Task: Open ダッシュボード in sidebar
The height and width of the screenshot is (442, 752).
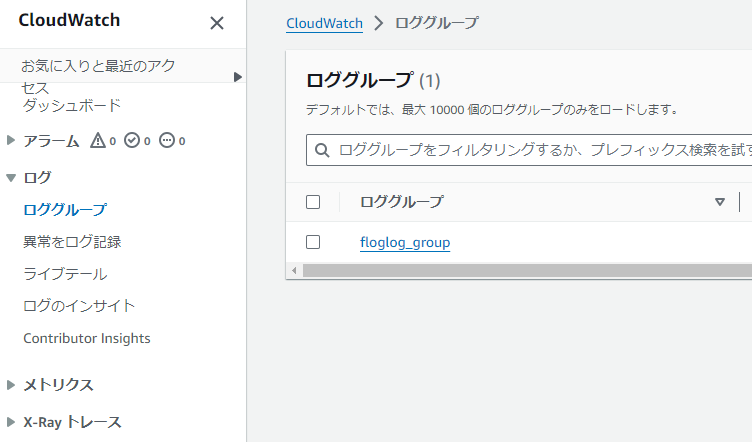Action: click(x=72, y=105)
